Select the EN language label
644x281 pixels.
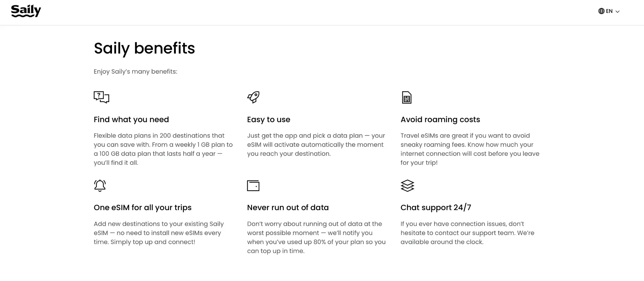click(x=609, y=11)
